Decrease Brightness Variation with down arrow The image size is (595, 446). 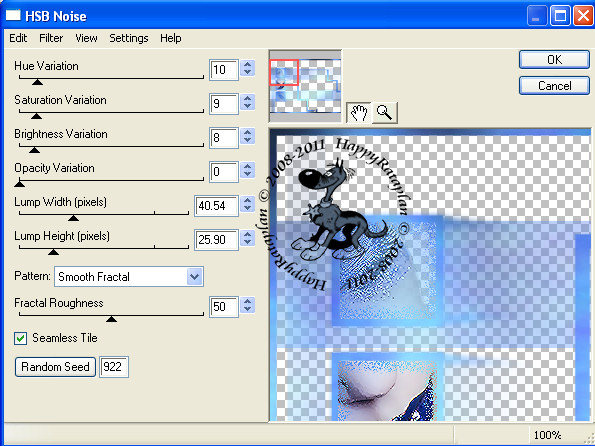click(247, 140)
